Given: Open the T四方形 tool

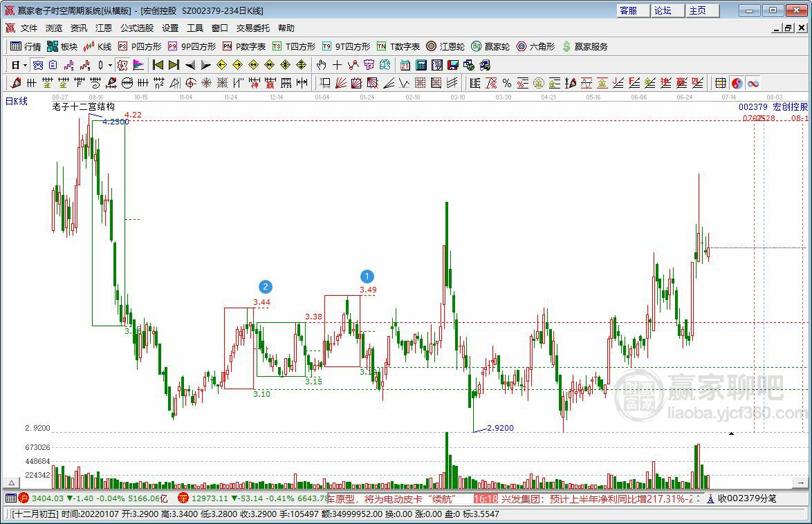Looking at the screenshot, I should coord(294,46).
